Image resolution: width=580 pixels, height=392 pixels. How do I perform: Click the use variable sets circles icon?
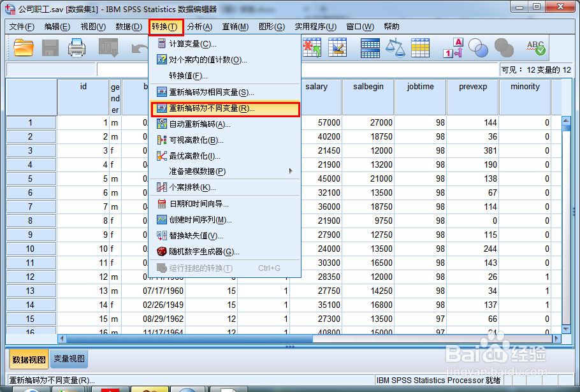coord(478,48)
